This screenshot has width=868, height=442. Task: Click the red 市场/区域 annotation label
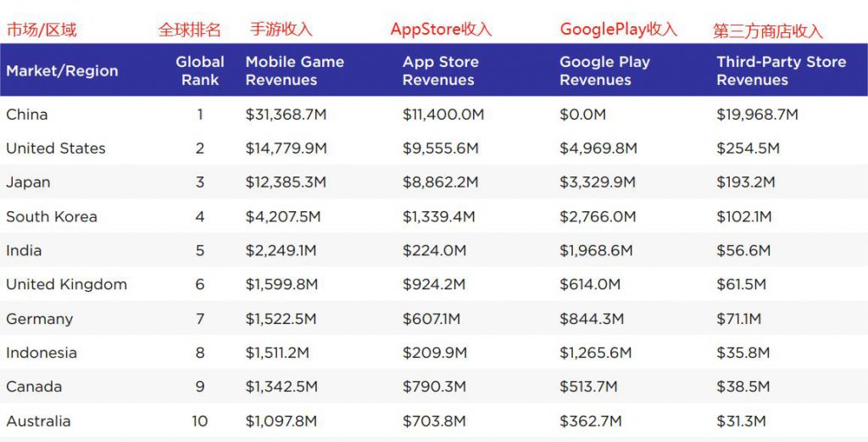click(x=42, y=31)
